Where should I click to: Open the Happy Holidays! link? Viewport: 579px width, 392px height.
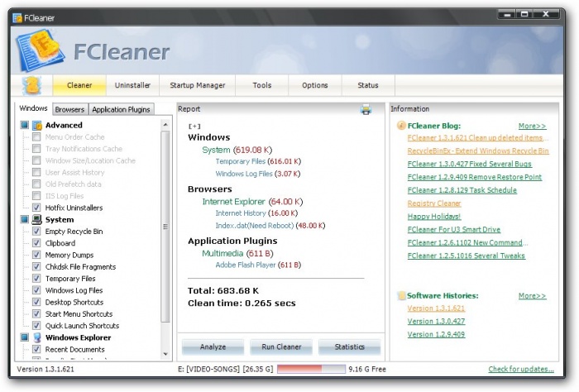[434, 217]
